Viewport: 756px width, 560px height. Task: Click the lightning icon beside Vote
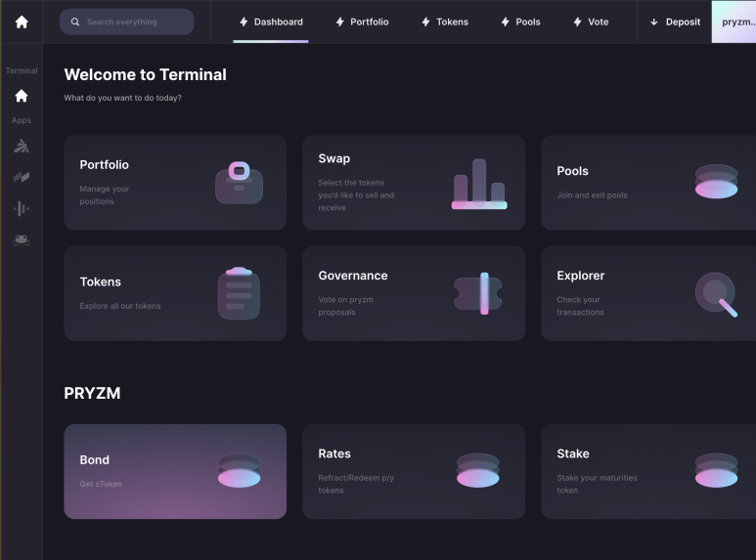(x=578, y=22)
